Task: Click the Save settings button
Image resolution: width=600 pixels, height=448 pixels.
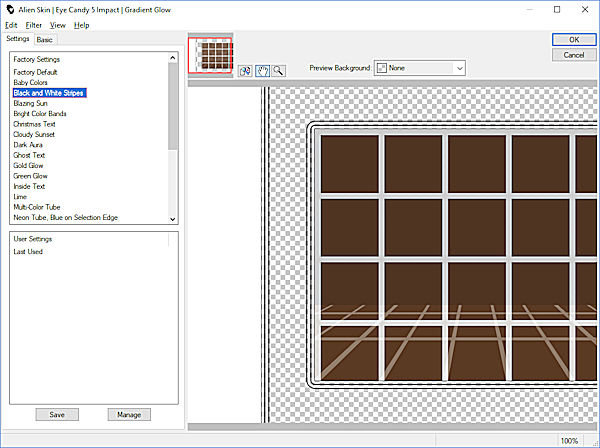Action: pos(57,414)
